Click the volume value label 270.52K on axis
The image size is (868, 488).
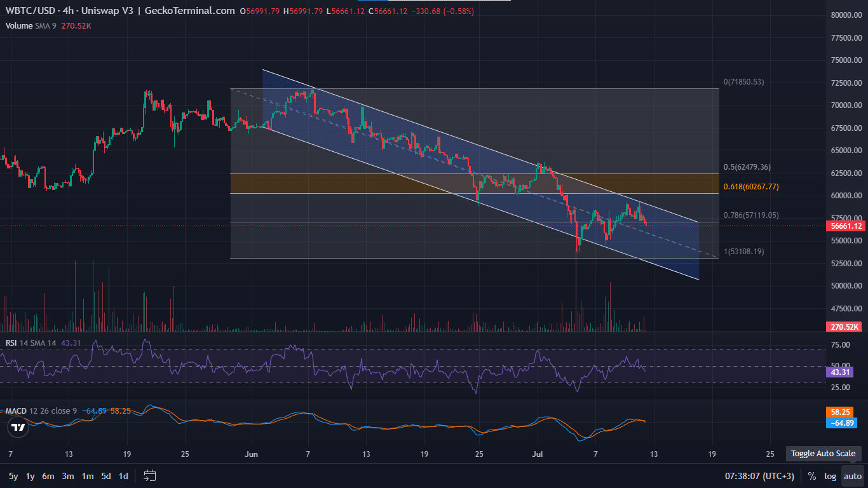coord(844,327)
